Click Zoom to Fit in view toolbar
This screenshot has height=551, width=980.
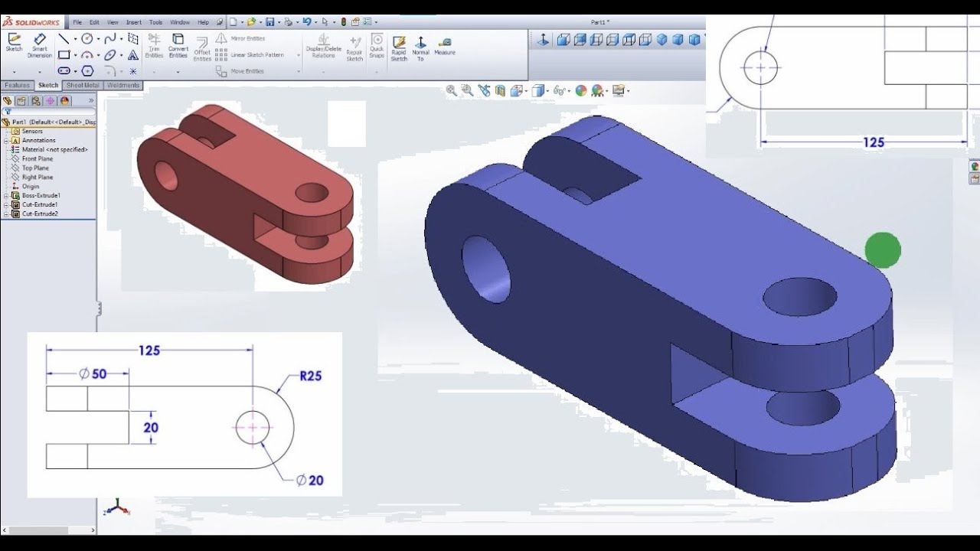tap(452, 90)
